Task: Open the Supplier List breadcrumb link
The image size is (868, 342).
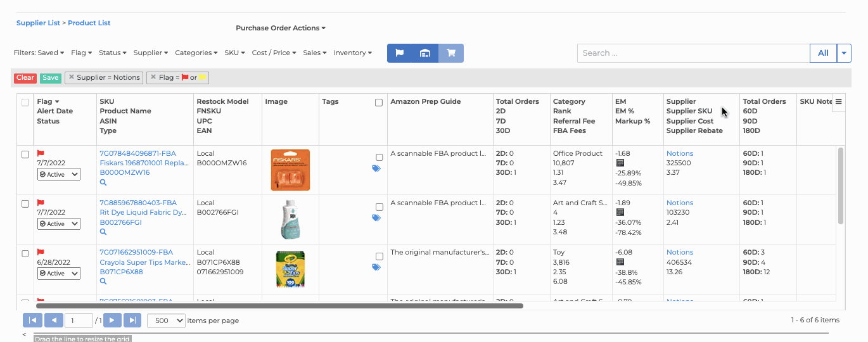Action: (x=38, y=23)
